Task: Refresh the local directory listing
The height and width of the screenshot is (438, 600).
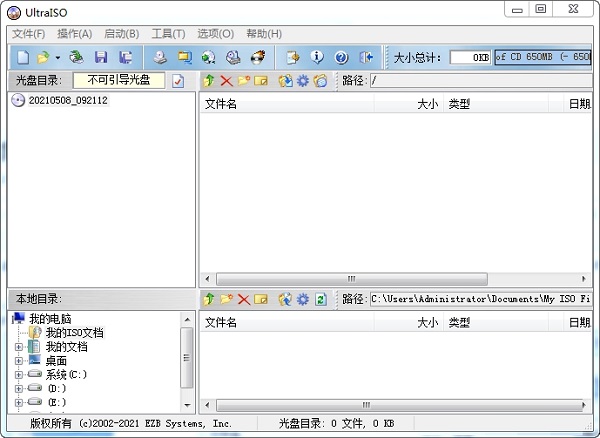Action: coord(321,299)
